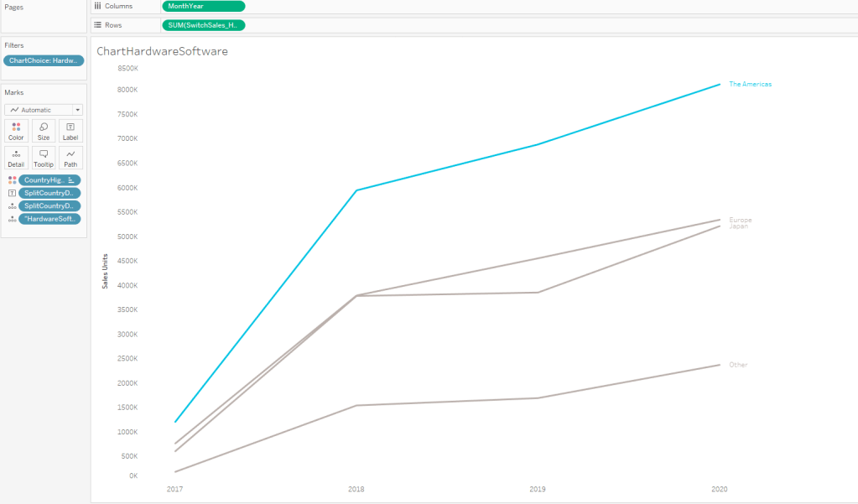This screenshot has height=504, width=858.
Task: Open the Label marks settings
Action: tap(70, 131)
